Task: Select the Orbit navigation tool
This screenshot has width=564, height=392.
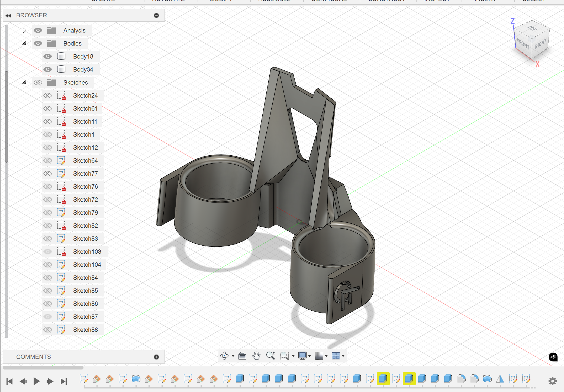Action: (224, 356)
